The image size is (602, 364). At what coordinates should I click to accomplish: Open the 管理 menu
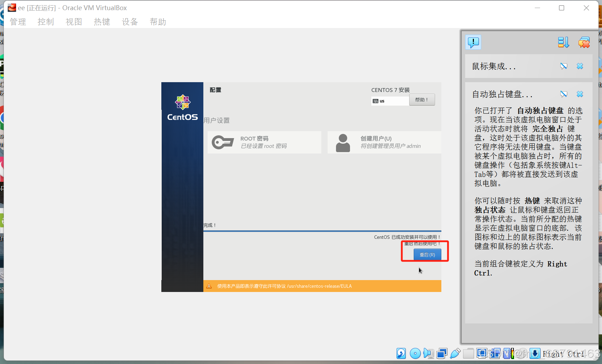point(18,22)
